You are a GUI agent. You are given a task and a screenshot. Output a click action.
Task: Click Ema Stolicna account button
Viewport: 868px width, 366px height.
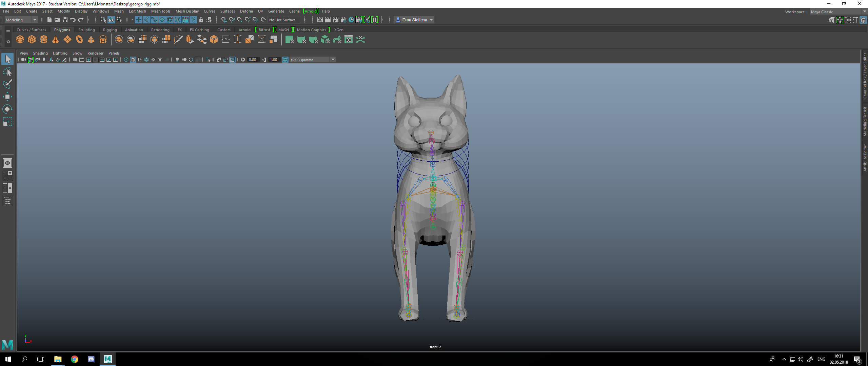414,20
